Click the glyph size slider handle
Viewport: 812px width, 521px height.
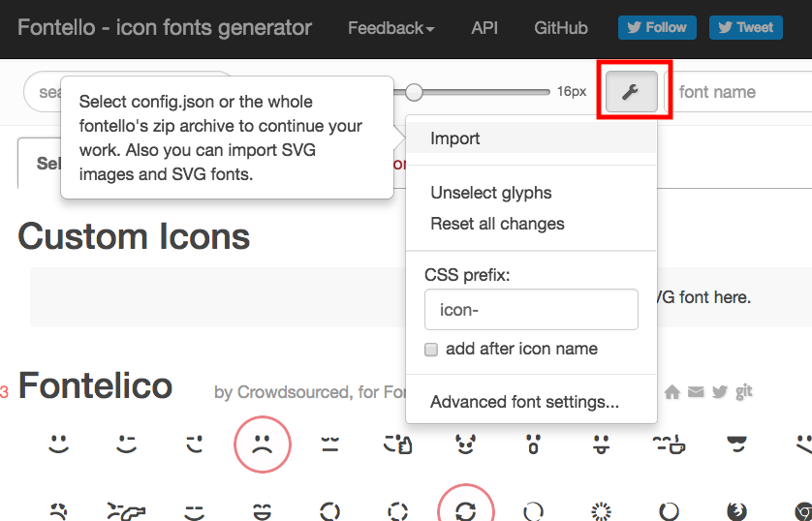pos(414,92)
